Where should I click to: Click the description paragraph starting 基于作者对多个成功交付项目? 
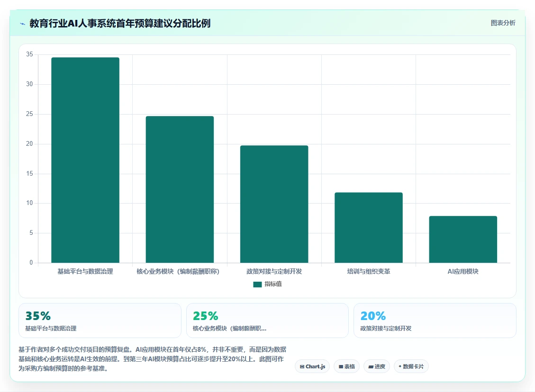click(x=153, y=359)
